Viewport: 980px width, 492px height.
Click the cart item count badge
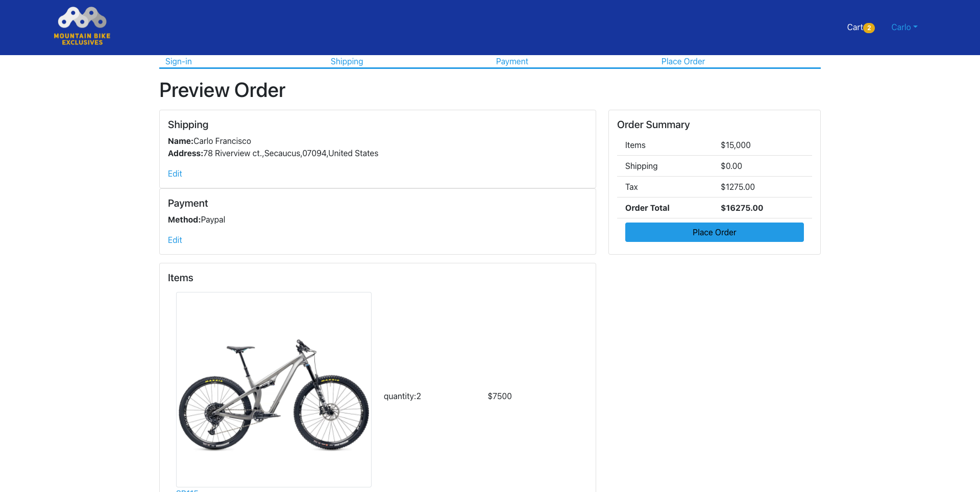[869, 28]
